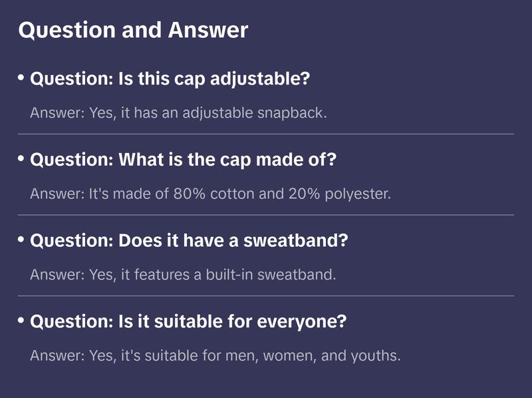
Task: Click the built-in sweatband answer text
Action: point(183,274)
